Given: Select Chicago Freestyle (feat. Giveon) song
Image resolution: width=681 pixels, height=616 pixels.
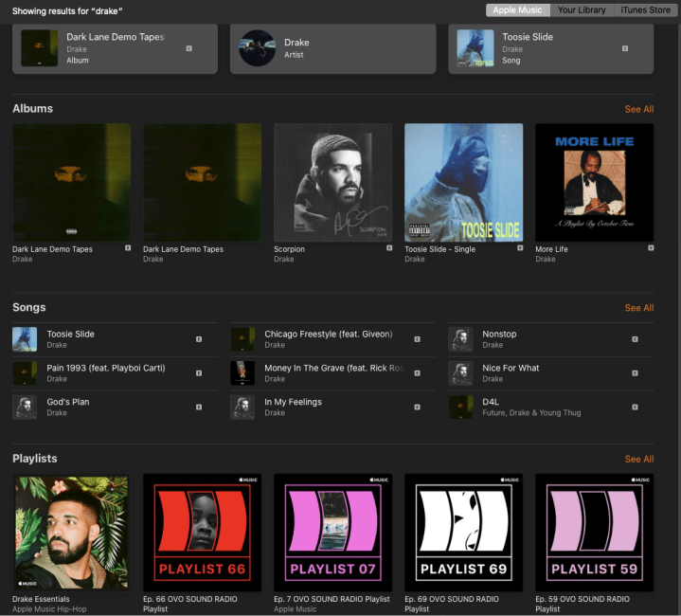Looking at the screenshot, I should (332, 339).
